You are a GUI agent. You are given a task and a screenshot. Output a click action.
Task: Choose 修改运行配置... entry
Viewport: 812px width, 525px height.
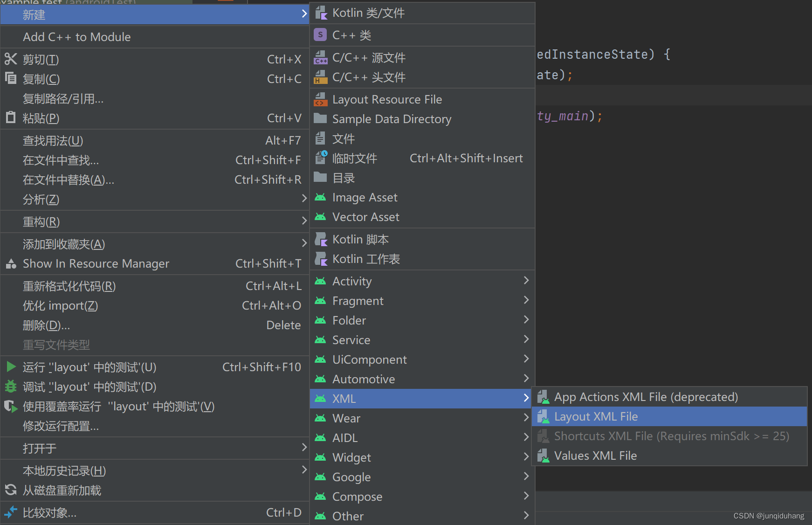coord(155,426)
